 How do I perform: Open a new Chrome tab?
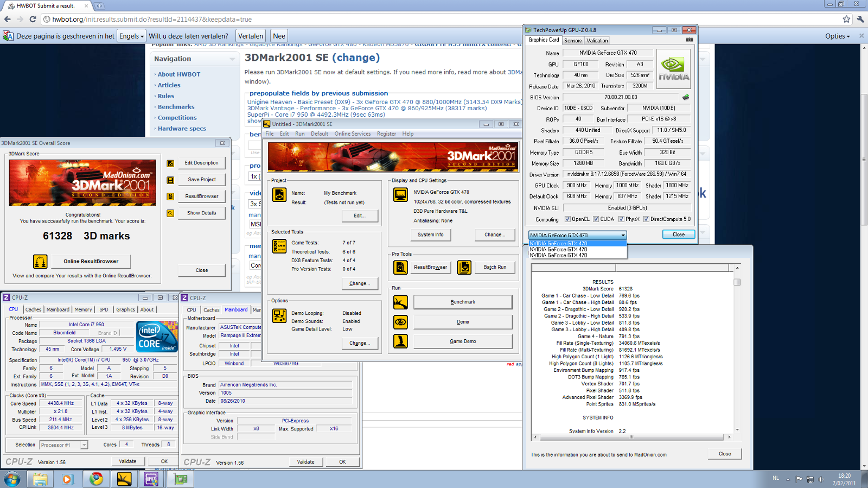coord(99,6)
